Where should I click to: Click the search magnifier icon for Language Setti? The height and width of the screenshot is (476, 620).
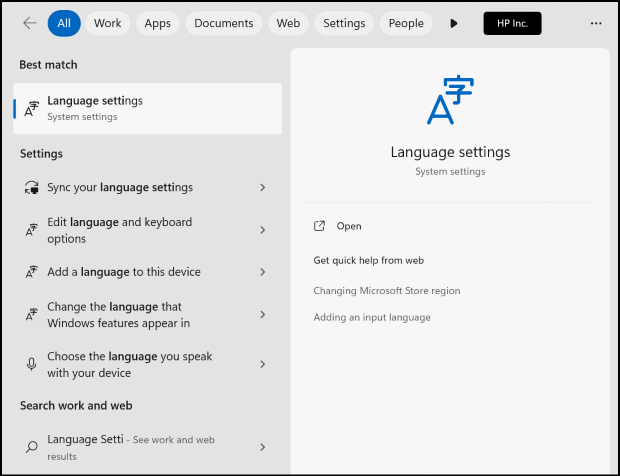31,447
